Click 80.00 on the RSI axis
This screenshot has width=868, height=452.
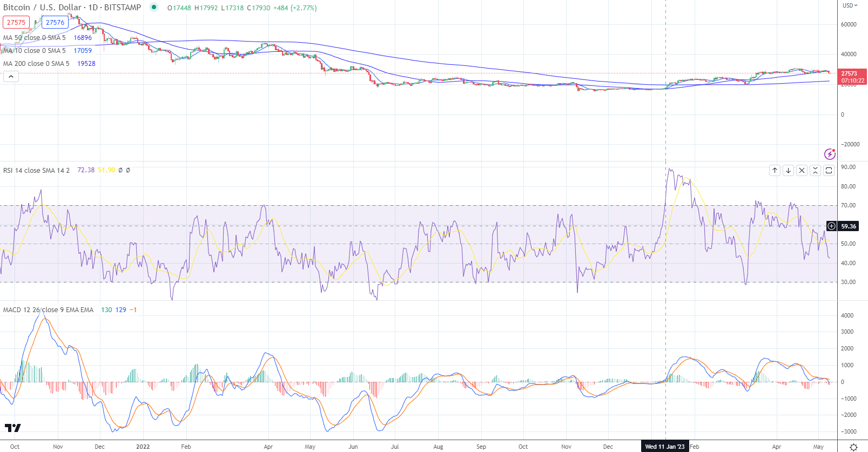(x=849, y=186)
